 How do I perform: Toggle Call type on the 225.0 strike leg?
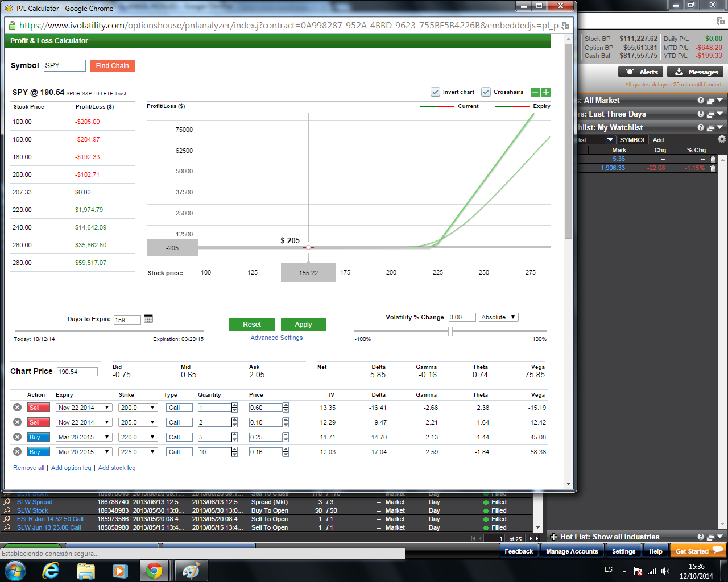(179, 452)
